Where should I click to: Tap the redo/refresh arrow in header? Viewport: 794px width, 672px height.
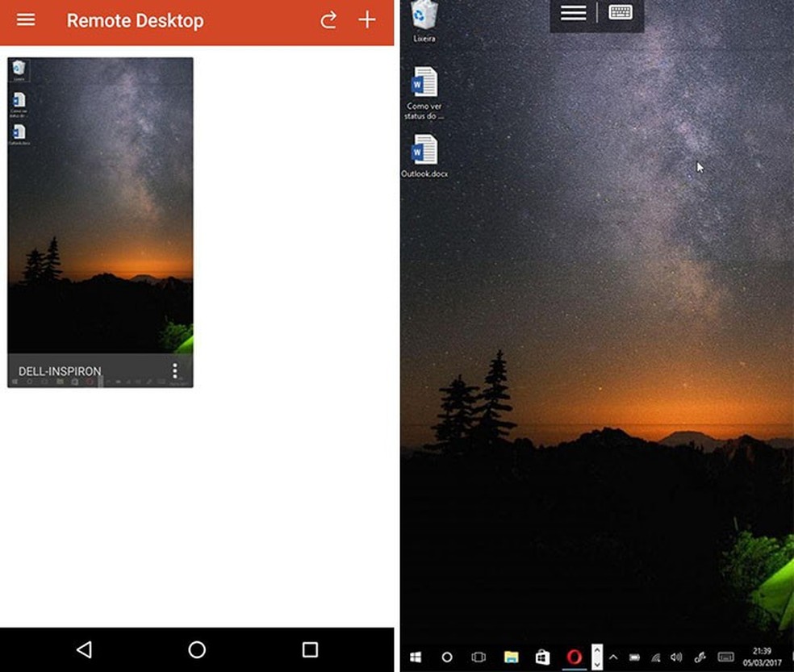pos(328,20)
